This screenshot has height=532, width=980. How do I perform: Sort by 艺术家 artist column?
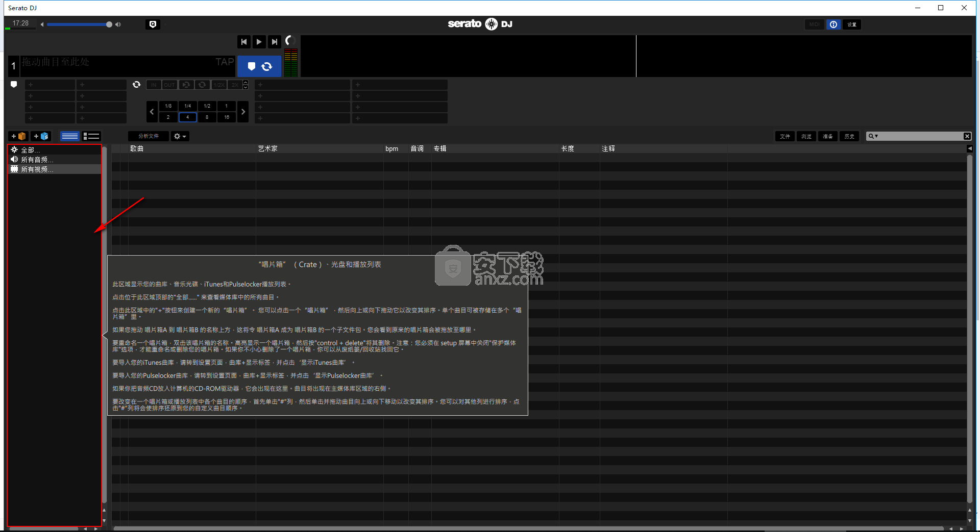click(320, 148)
